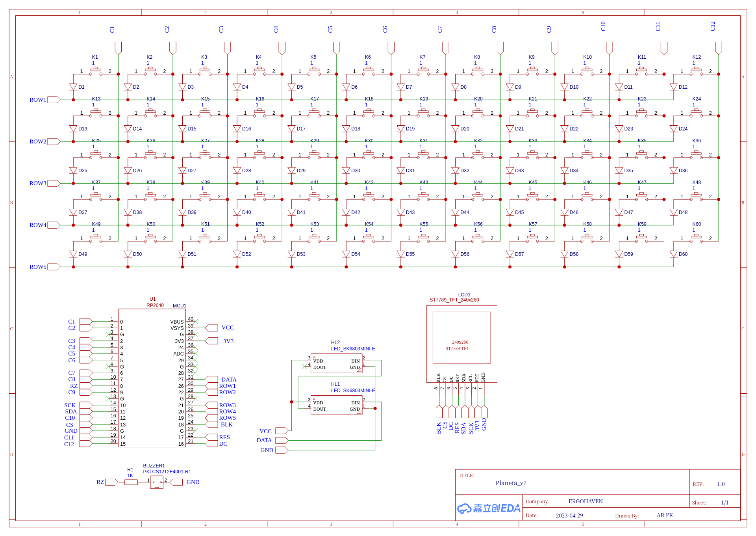
Task: Click the 'HL1' designator
Action: click(x=335, y=384)
